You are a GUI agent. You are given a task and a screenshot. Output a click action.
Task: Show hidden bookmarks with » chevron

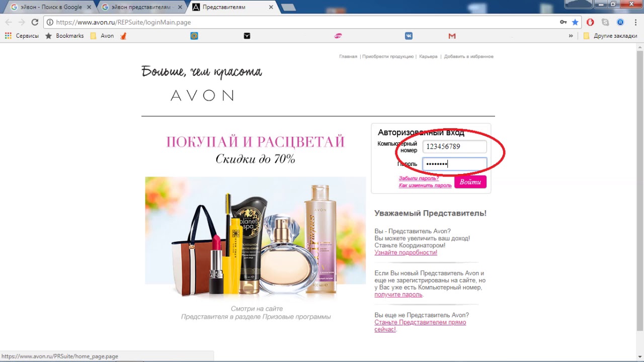tap(571, 36)
